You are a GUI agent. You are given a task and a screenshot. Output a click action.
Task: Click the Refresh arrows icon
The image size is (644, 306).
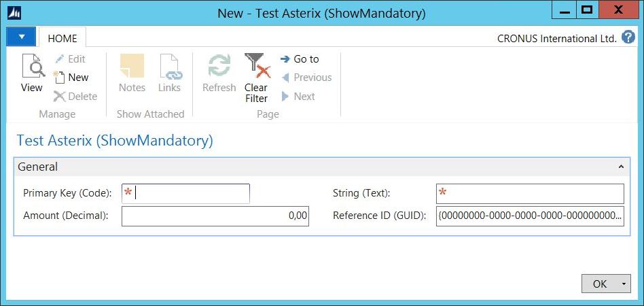point(219,65)
